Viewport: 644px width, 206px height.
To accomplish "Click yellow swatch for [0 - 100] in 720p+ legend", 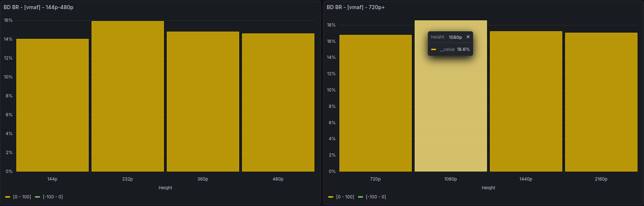I will point(331,197).
